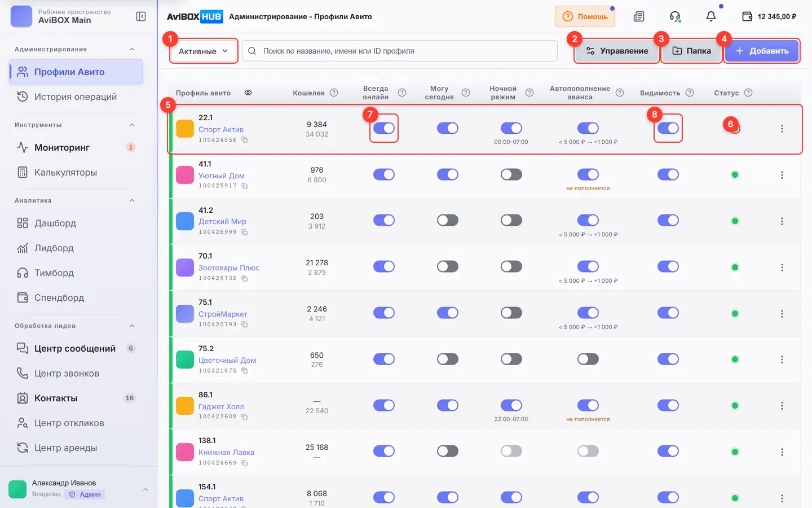The width and height of the screenshot is (812, 508).
Task: Show help for Видимость column
Action: pyautogui.click(x=690, y=93)
